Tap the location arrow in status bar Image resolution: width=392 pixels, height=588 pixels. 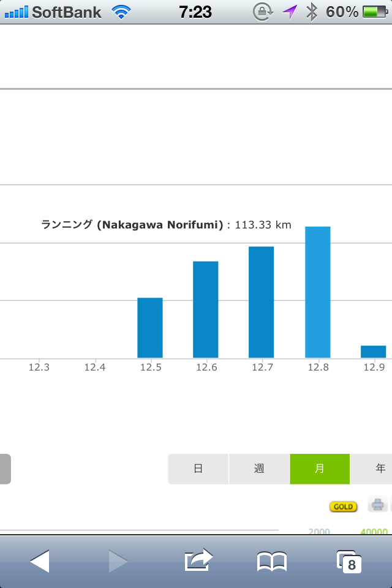(x=290, y=12)
